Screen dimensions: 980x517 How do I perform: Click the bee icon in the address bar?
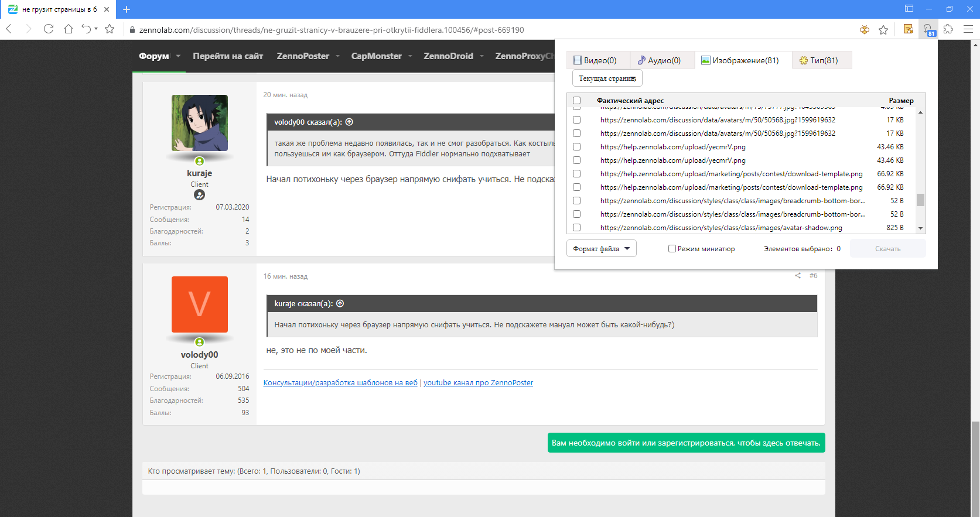[864, 30]
